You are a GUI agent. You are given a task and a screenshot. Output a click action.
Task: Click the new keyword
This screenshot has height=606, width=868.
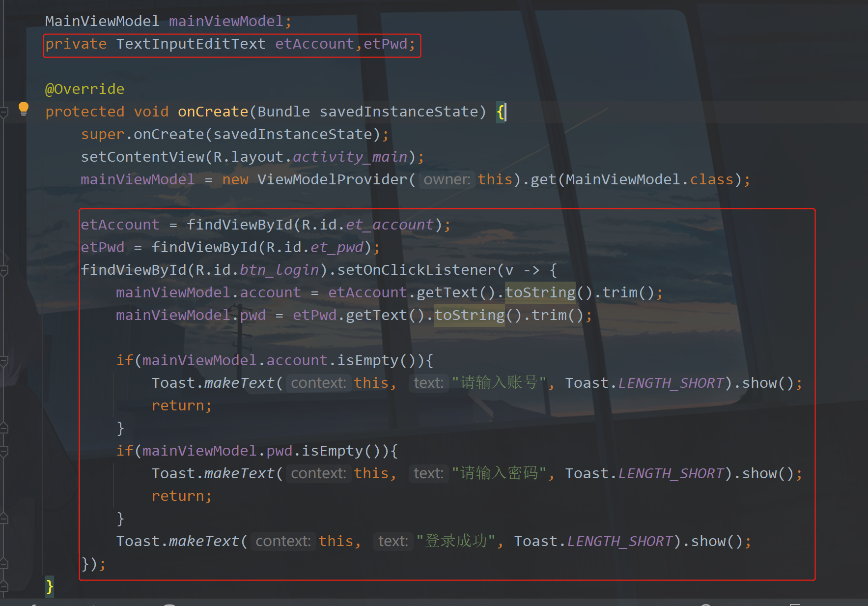235,179
